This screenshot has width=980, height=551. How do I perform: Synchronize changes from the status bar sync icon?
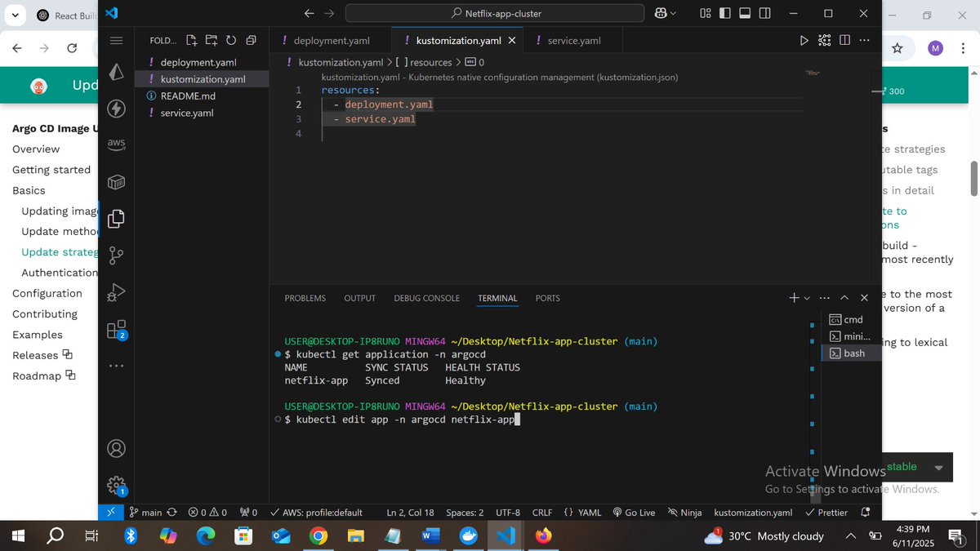[171, 513]
